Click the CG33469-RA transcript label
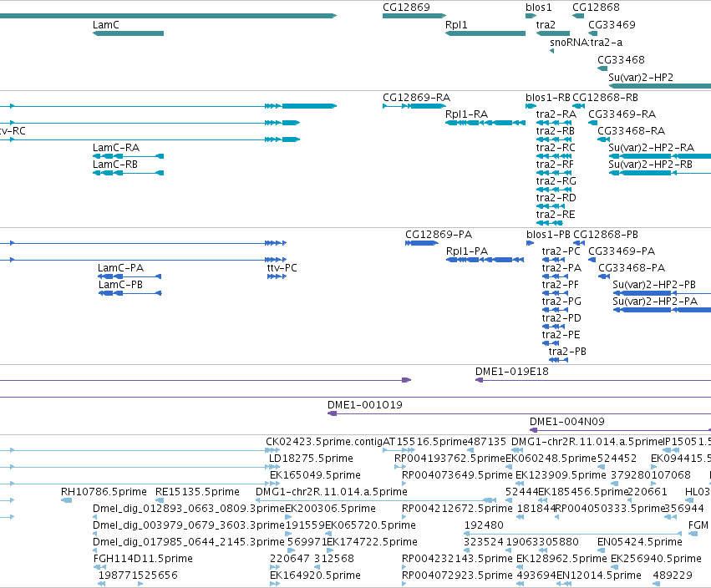The height and width of the screenshot is (588, 711). pyautogui.click(x=622, y=114)
